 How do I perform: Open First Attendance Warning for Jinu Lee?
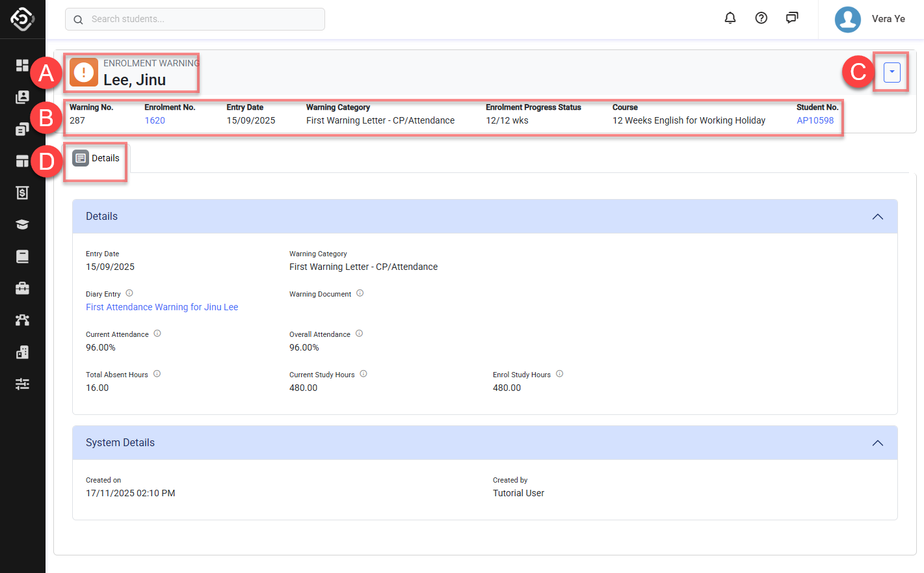click(x=162, y=307)
